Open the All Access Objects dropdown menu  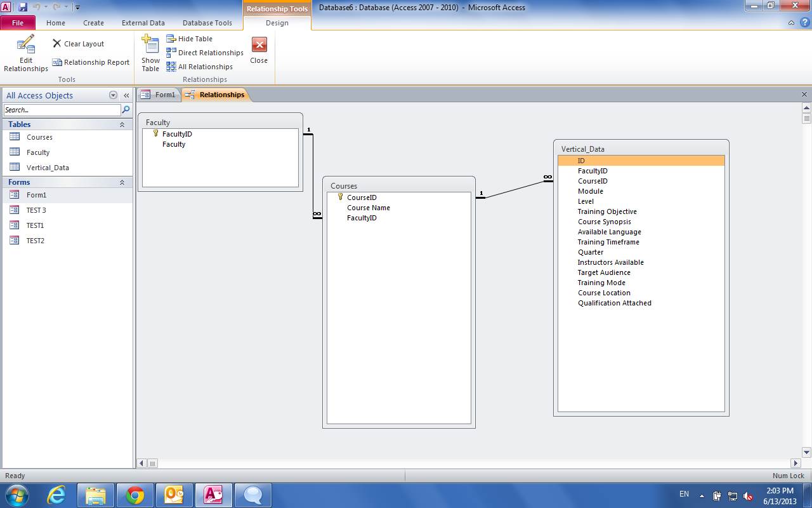[x=114, y=95]
